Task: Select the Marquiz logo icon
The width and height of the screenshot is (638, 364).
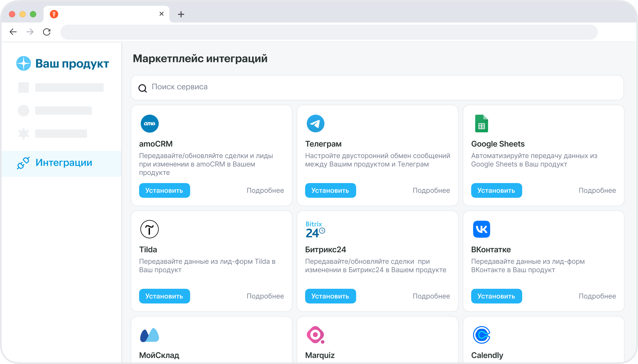Action: point(315,335)
